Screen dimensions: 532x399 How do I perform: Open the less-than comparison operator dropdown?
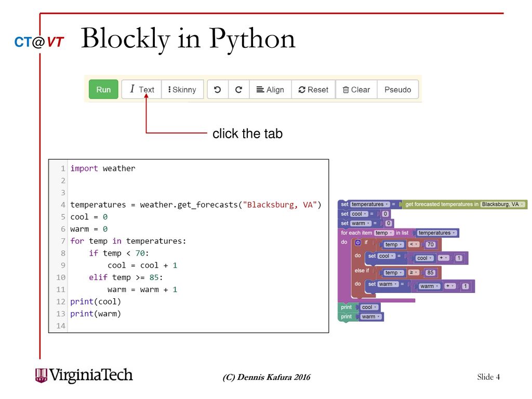pos(413,244)
